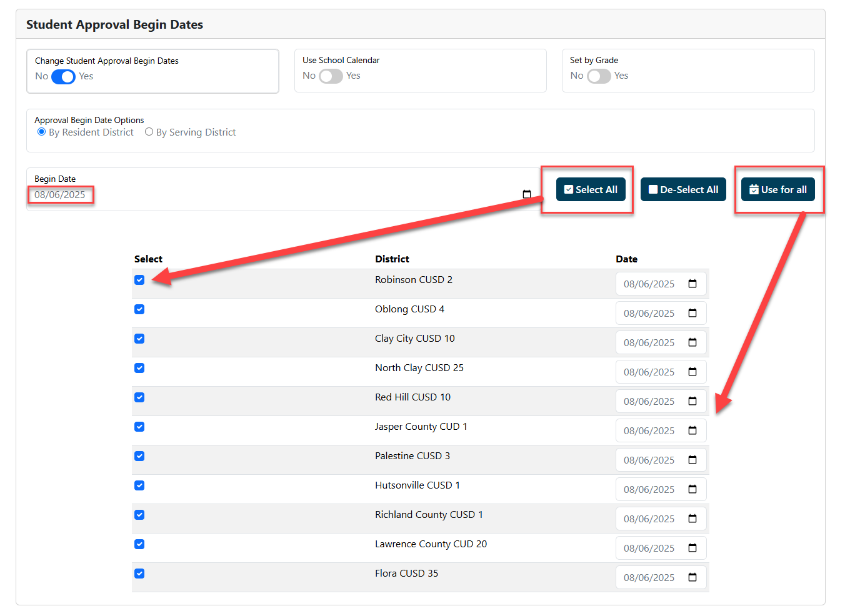Uncheck the Jasper County CUD 1 checkbox
Screen dimensions: 845x616
tap(139, 427)
